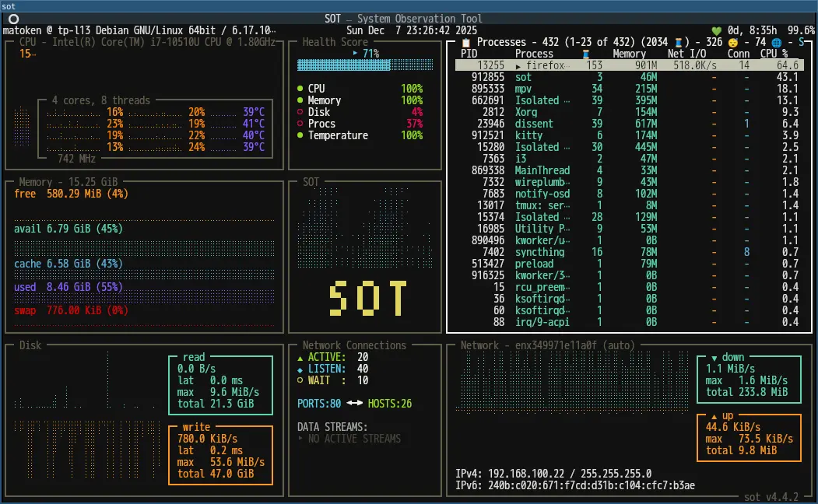This screenshot has height=504, width=818.
Task: Sort processes by the Memory column header
Action: [x=629, y=54]
